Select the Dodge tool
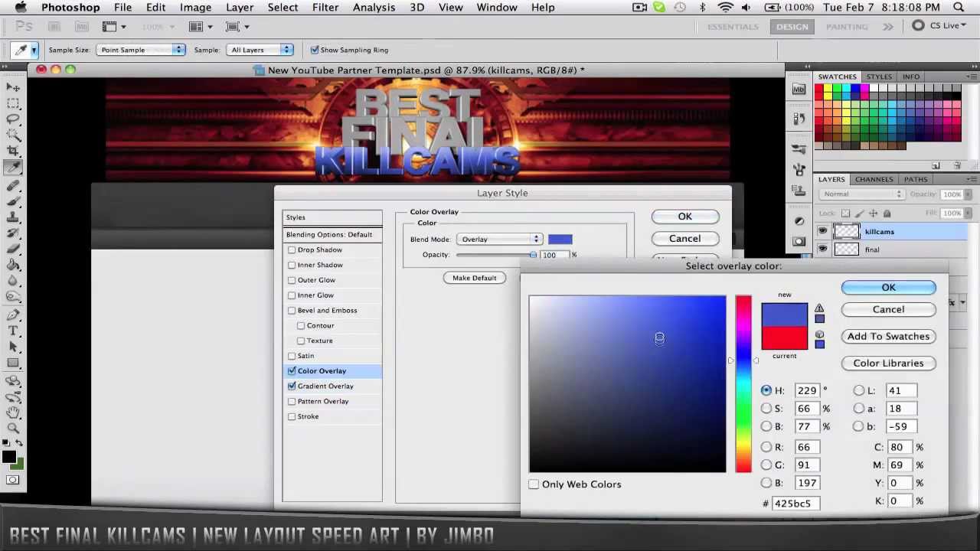The width and height of the screenshot is (980, 551). [13, 298]
